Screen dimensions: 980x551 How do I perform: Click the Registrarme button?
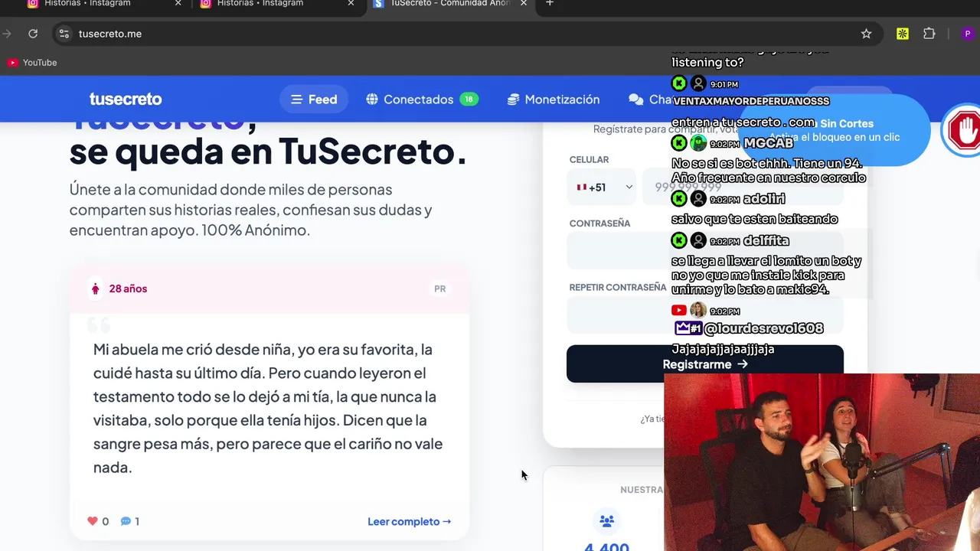(x=705, y=364)
